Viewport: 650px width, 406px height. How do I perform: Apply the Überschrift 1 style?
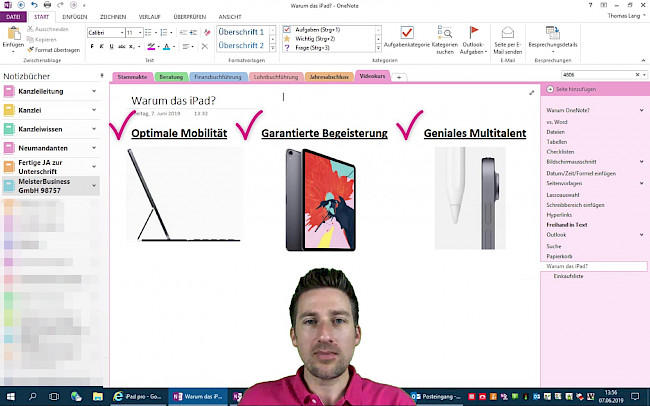pyautogui.click(x=241, y=32)
